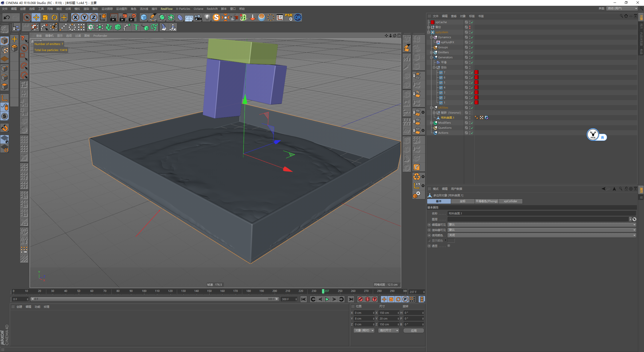The width and height of the screenshot is (644, 352).
Task: Open Edit Render Settings
Action: click(132, 17)
